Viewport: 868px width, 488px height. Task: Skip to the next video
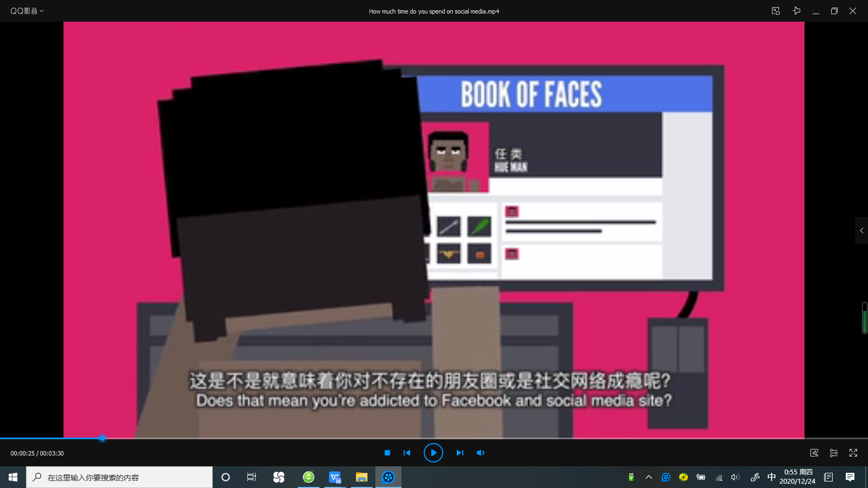[460, 453]
